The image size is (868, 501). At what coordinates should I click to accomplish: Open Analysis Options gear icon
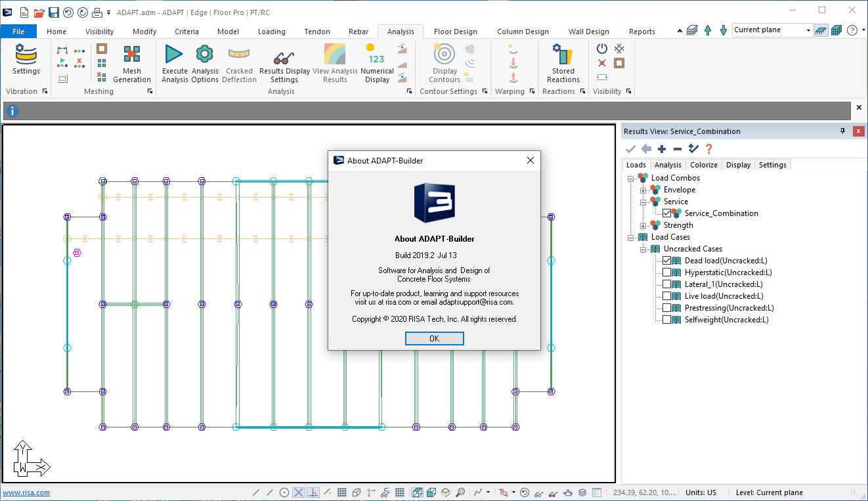click(x=205, y=54)
